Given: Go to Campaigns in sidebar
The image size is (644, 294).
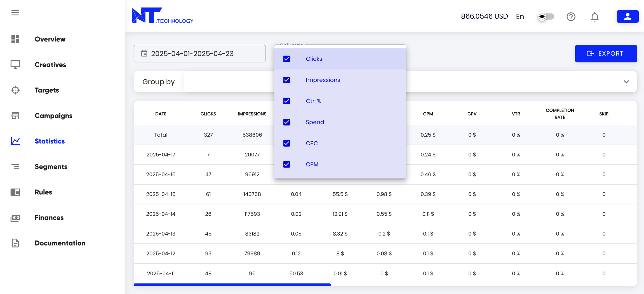Looking at the screenshot, I should click(x=53, y=116).
